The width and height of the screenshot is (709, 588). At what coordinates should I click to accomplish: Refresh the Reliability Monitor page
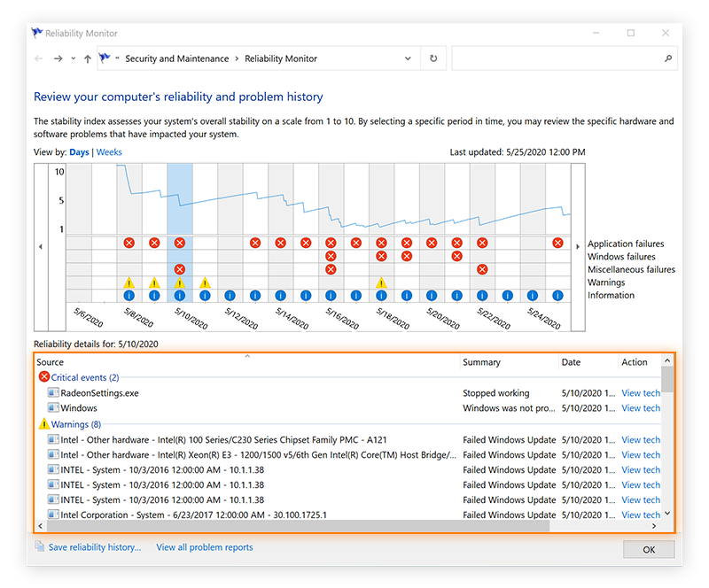point(433,58)
